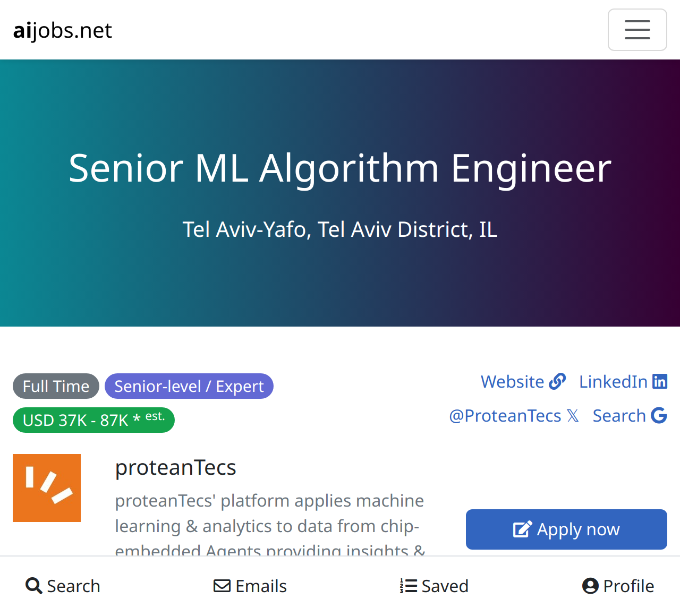This screenshot has width=680, height=616.
Task: Click the Profile user circle icon
Action: coord(590,586)
